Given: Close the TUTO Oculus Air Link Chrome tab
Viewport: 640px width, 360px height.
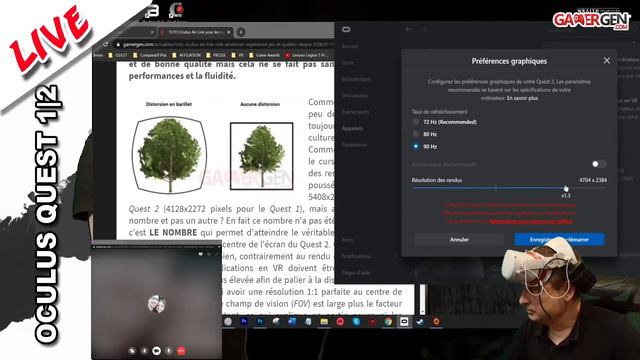Looking at the screenshot, I should click(229, 32).
